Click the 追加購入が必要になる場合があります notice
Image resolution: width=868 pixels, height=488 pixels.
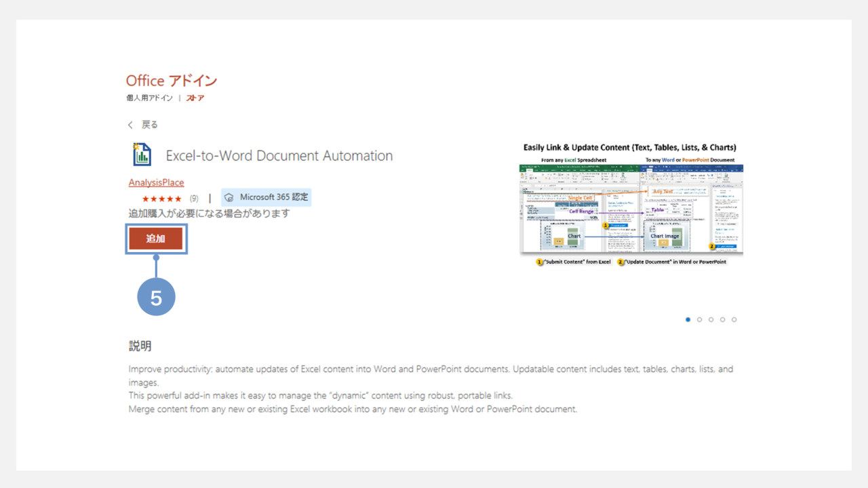pos(210,213)
